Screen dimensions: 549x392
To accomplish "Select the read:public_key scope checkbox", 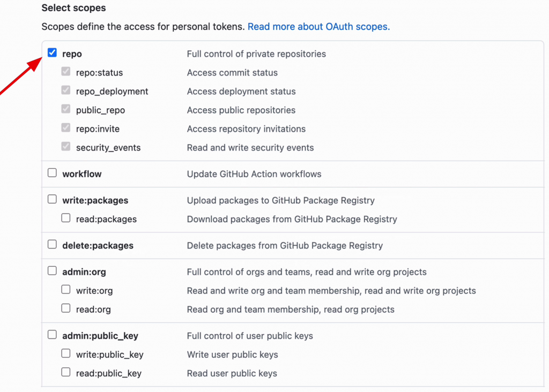I will (x=65, y=372).
